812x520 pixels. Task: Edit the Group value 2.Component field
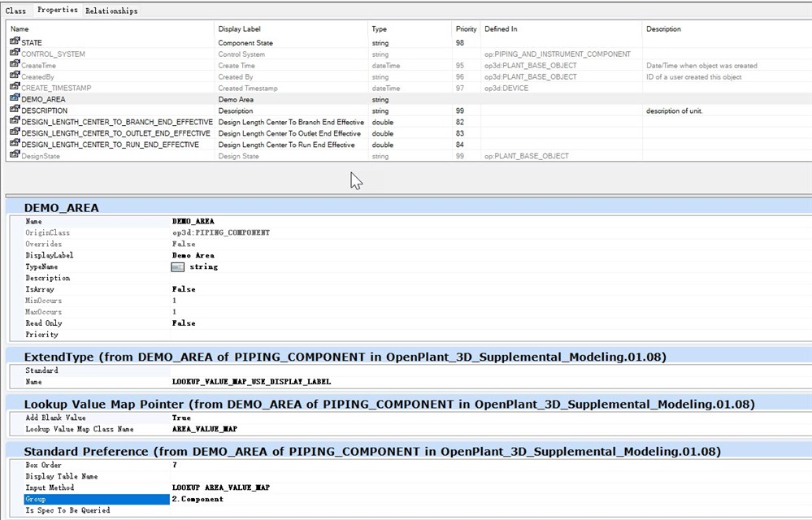pos(198,499)
